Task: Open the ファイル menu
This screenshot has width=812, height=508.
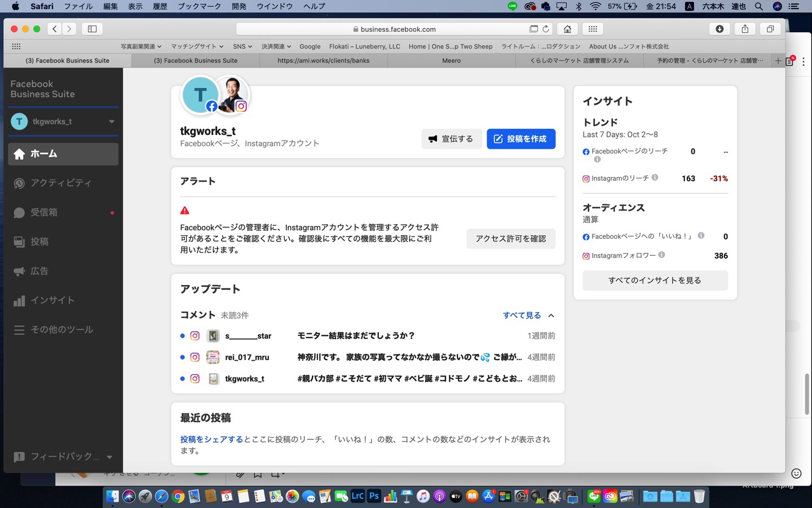Action: pyautogui.click(x=78, y=6)
